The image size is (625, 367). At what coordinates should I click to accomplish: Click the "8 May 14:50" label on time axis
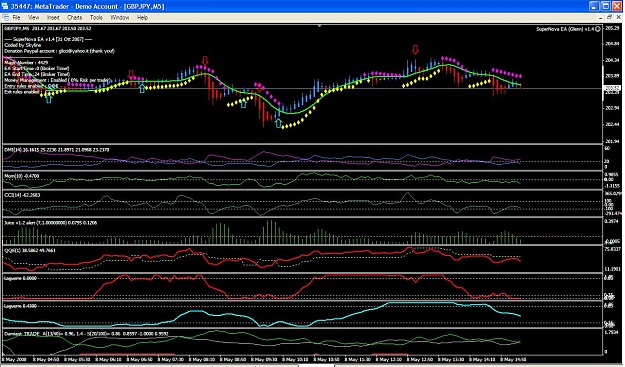pos(514,359)
